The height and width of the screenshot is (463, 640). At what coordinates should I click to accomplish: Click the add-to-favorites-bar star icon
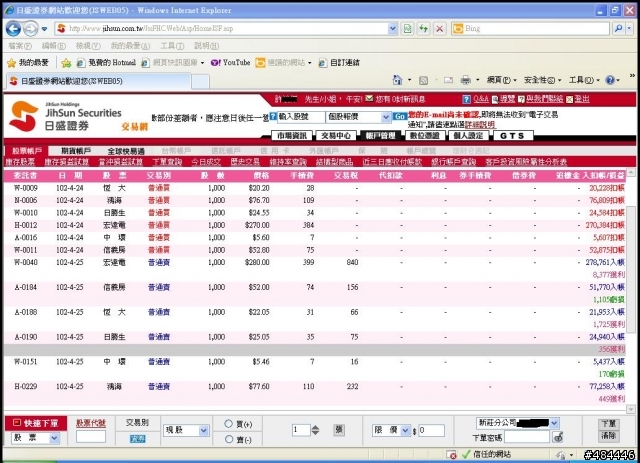[66, 62]
